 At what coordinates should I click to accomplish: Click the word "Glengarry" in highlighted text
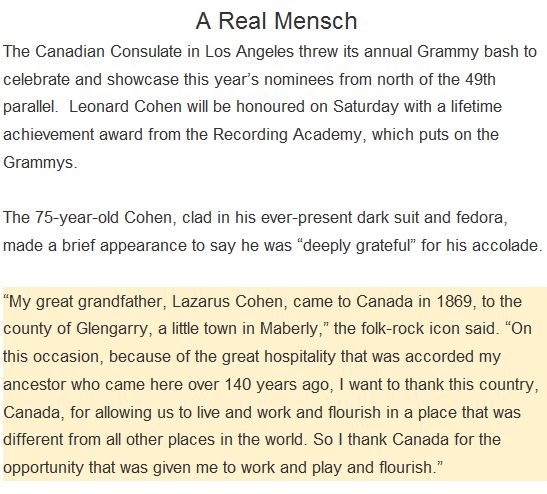pos(111,329)
